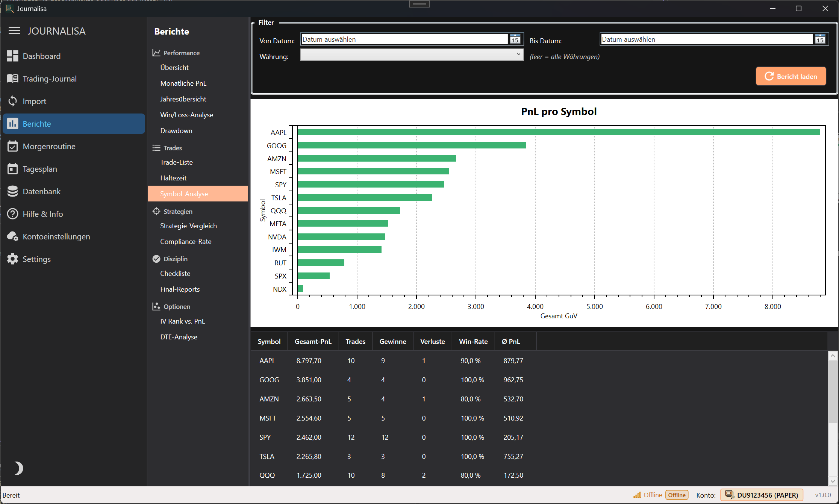Click the DU9123456 (PAPER) account button
The width and height of the screenshot is (839, 504).
coord(762,495)
